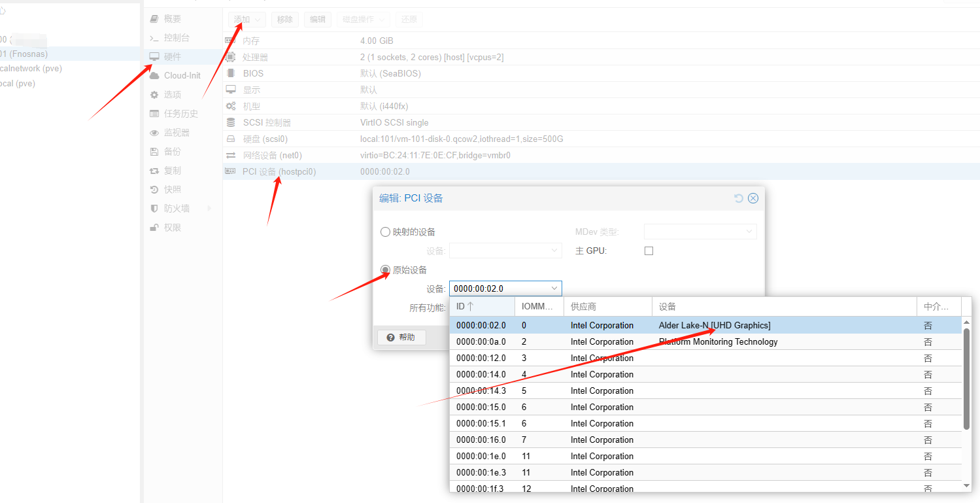Screen dimensions: 980x503
Task: Select the 机型 machine type row
Action: (x=601, y=106)
